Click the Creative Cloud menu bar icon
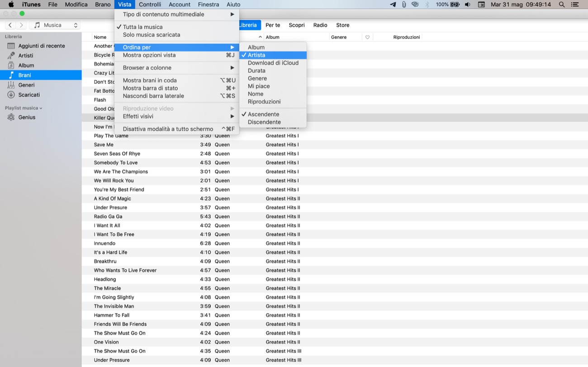588x367 pixels. pos(415,5)
